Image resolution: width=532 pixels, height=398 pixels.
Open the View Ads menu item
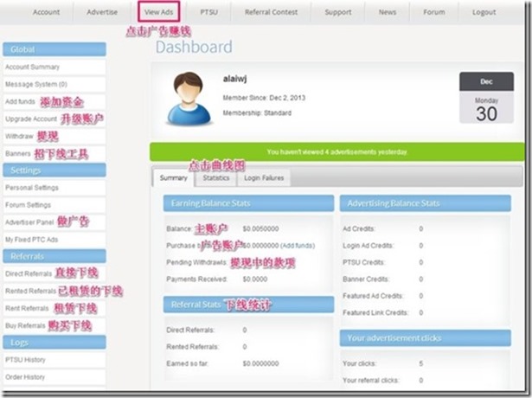coord(163,13)
